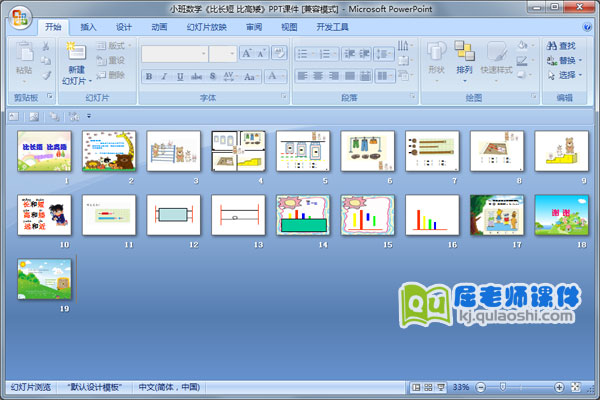Open the Change Case dropdown
The height and width of the screenshot is (400, 600).
click(x=251, y=77)
